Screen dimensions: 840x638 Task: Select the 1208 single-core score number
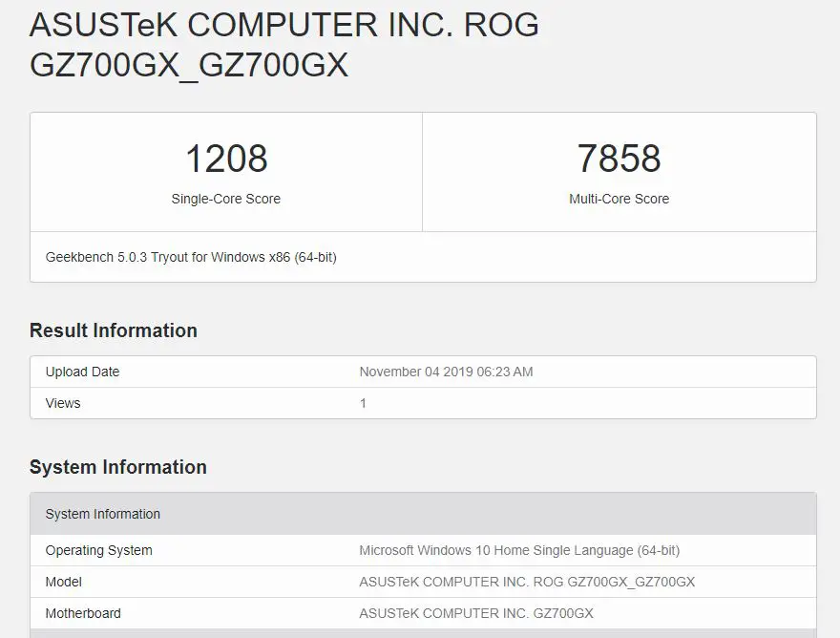[x=226, y=159]
